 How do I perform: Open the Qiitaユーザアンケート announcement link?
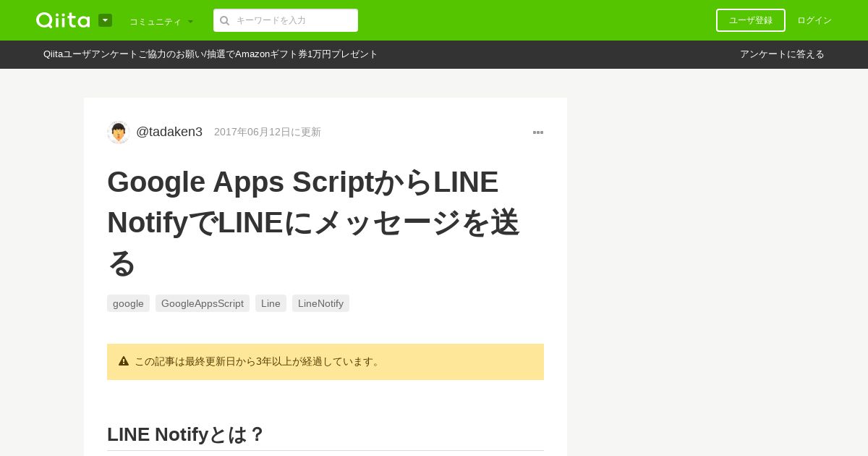210,54
